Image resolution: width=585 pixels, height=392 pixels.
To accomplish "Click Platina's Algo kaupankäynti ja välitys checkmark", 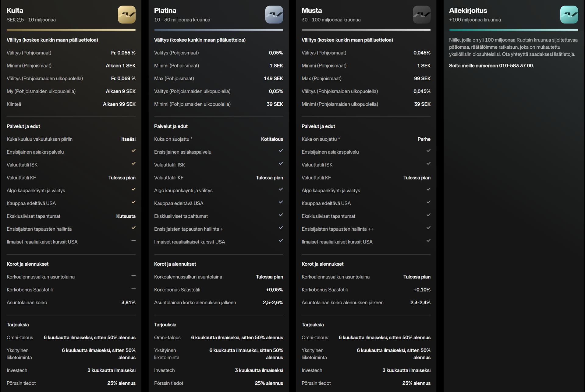I will (x=281, y=189).
